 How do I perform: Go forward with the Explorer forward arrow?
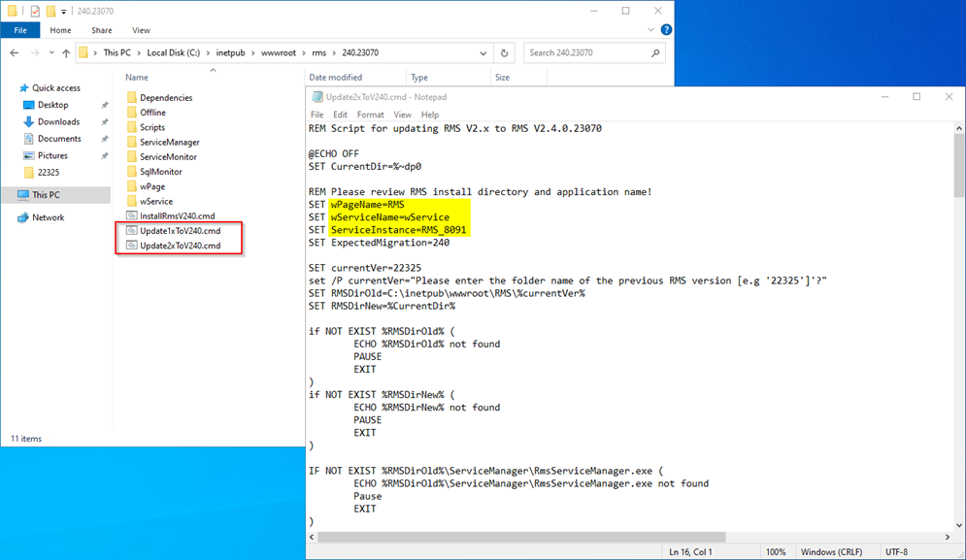tap(35, 53)
